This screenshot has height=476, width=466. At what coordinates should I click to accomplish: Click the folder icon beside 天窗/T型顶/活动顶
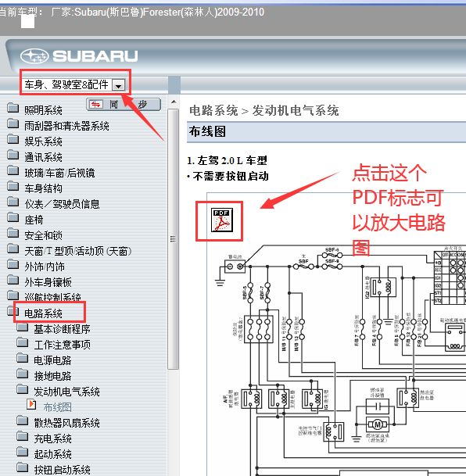click(x=13, y=249)
